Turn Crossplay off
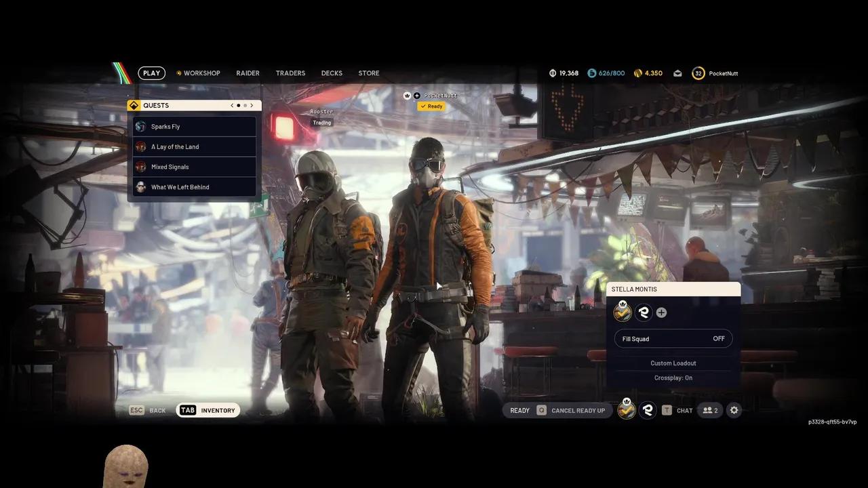The height and width of the screenshot is (488, 868). [673, 378]
